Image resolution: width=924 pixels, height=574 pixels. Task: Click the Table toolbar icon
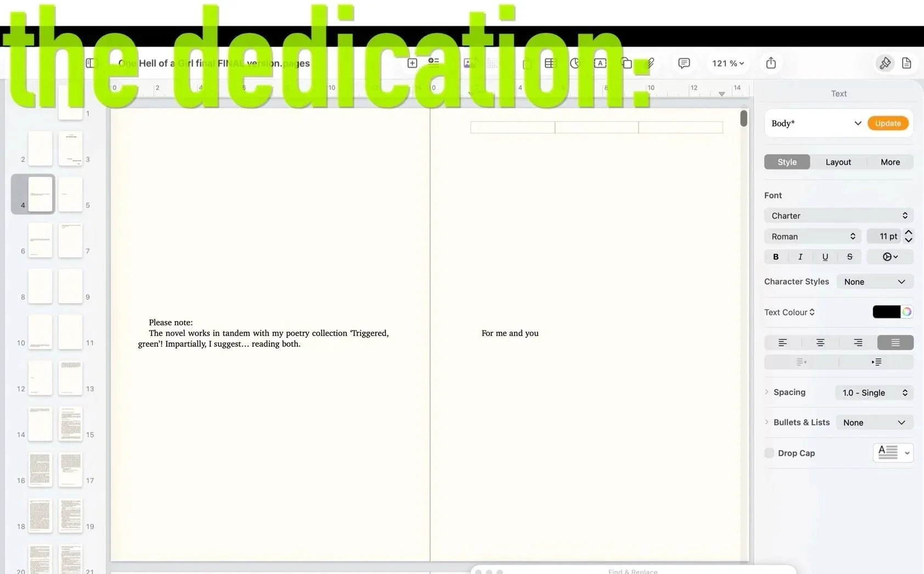point(550,63)
